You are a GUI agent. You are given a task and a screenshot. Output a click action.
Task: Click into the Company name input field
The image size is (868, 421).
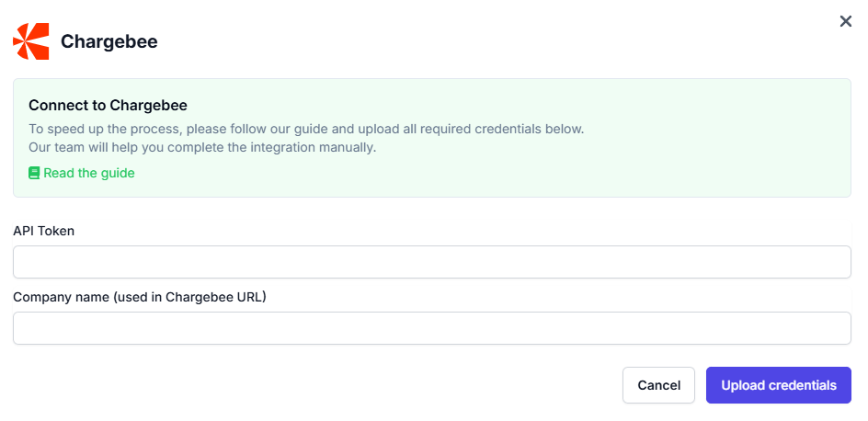click(x=432, y=328)
